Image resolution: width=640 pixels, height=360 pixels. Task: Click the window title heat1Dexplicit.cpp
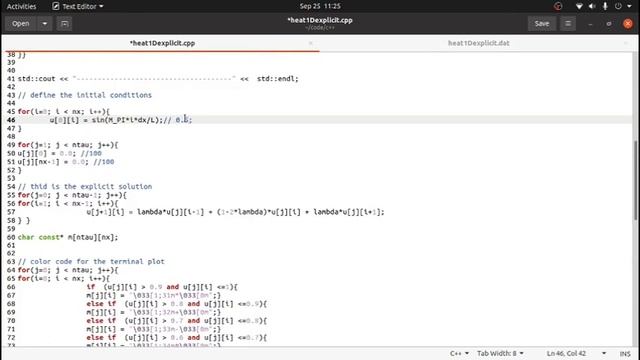tap(320, 20)
